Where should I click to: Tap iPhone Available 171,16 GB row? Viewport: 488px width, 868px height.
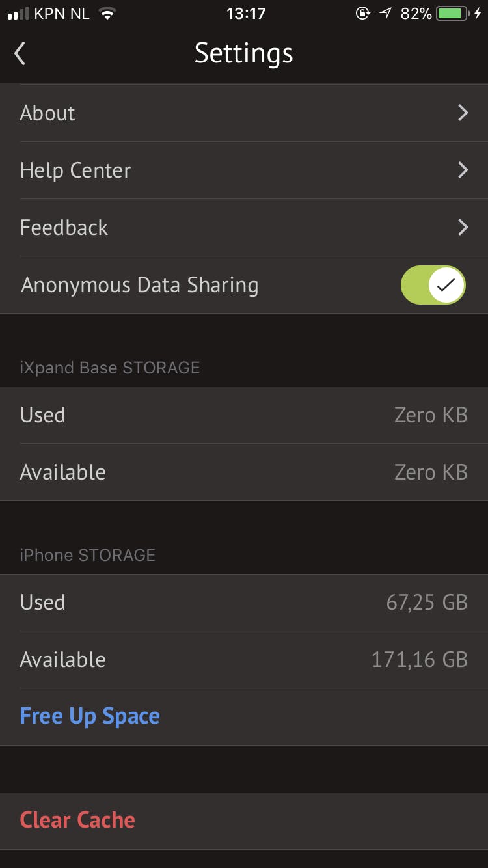click(244, 660)
